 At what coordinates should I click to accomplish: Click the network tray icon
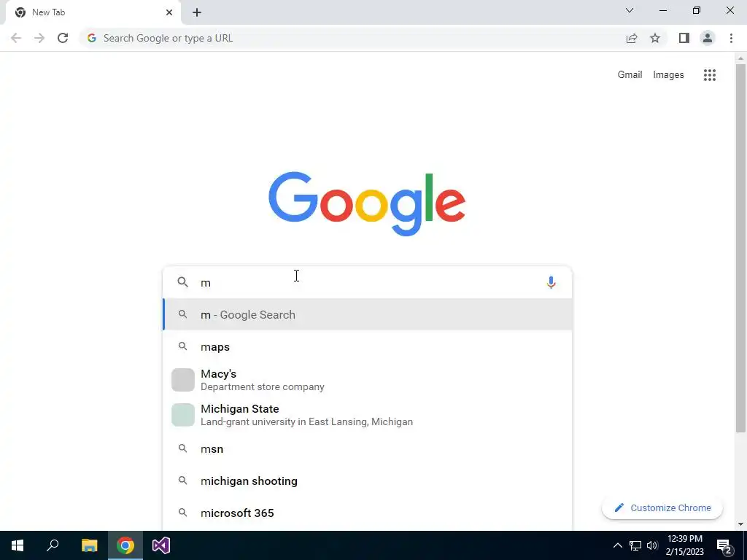tap(635, 545)
